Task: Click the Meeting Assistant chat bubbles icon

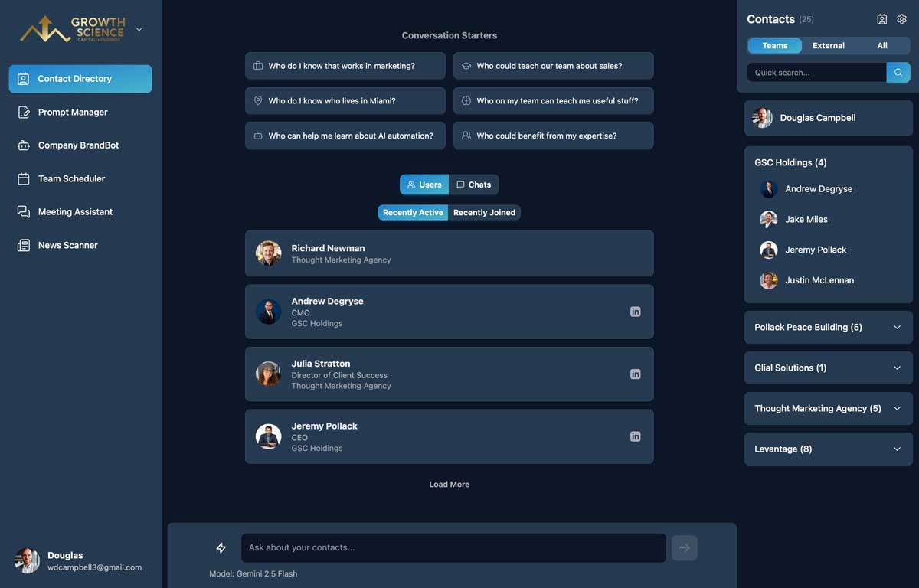Action: [23, 212]
